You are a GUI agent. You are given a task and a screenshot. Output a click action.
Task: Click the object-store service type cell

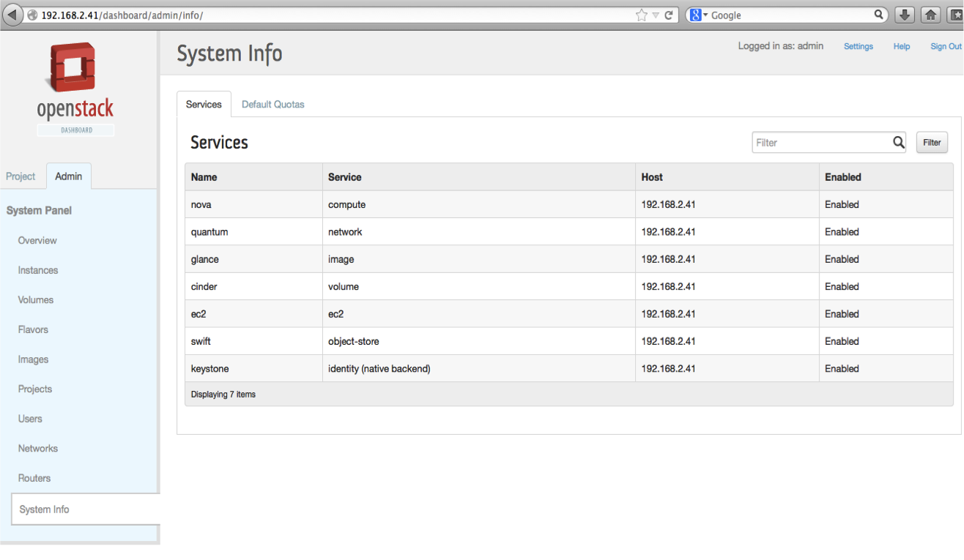(479, 341)
